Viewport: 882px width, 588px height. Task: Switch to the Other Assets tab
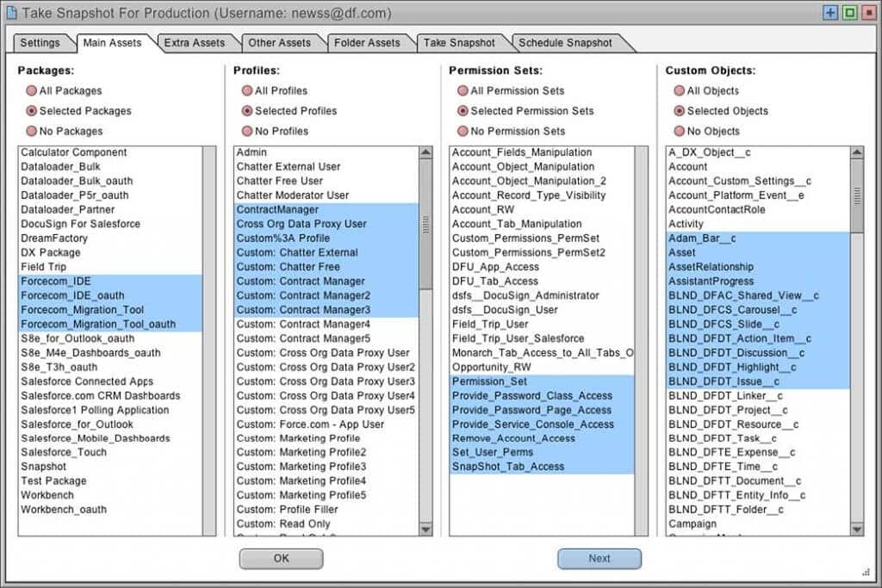(280, 43)
